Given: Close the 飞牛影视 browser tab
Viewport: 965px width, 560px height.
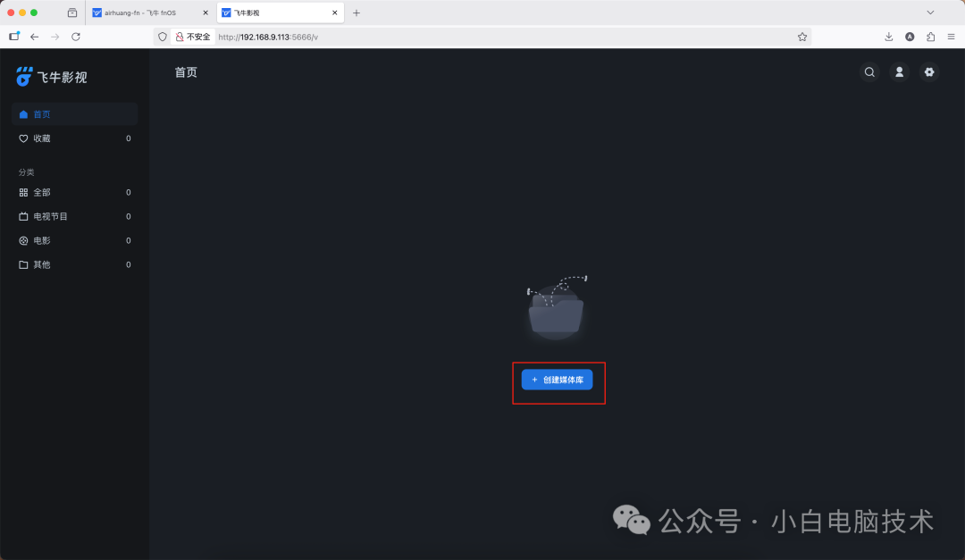Looking at the screenshot, I should [x=335, y=13].
